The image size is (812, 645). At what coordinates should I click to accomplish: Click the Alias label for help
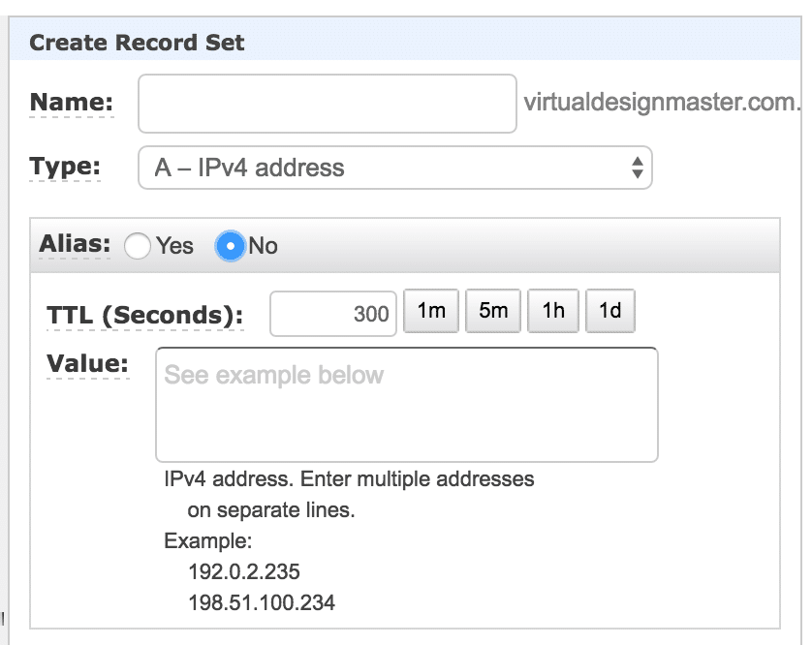click(74, 244)
